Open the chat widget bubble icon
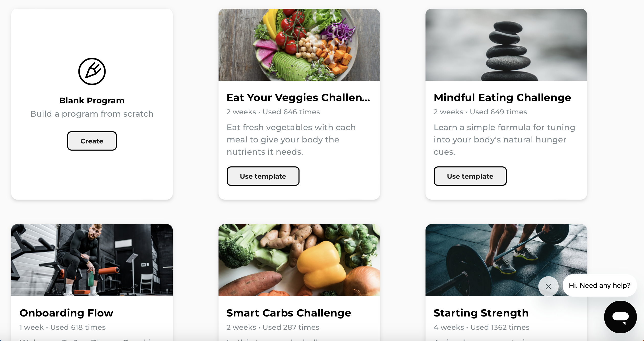 [620, 317]
